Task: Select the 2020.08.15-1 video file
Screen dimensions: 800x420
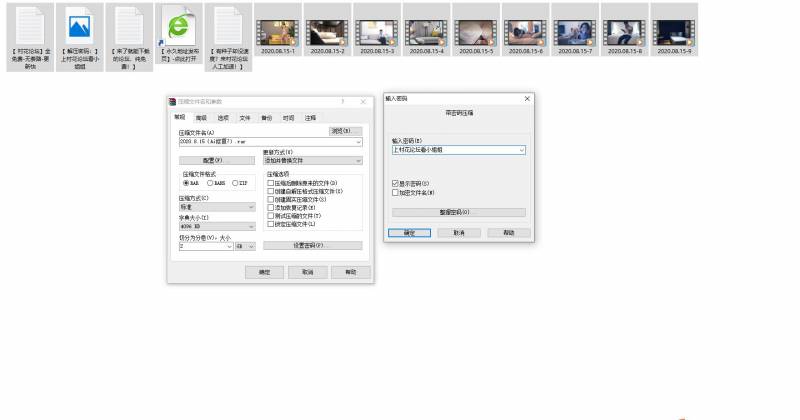Action: 278,25
